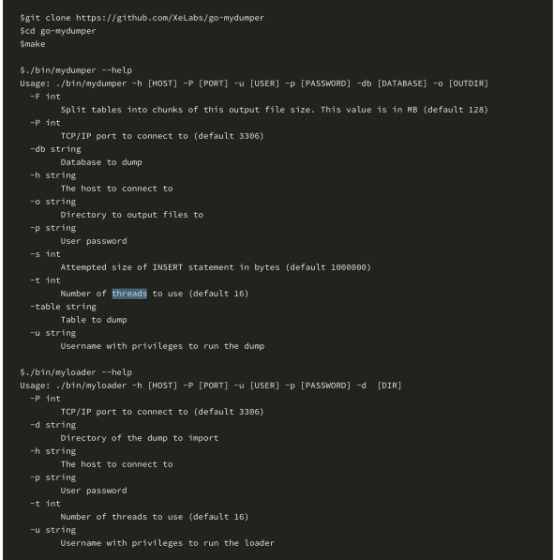554x560 pixels.
Task: Click the 'Table to dump' text
Action: pos(94,320)
